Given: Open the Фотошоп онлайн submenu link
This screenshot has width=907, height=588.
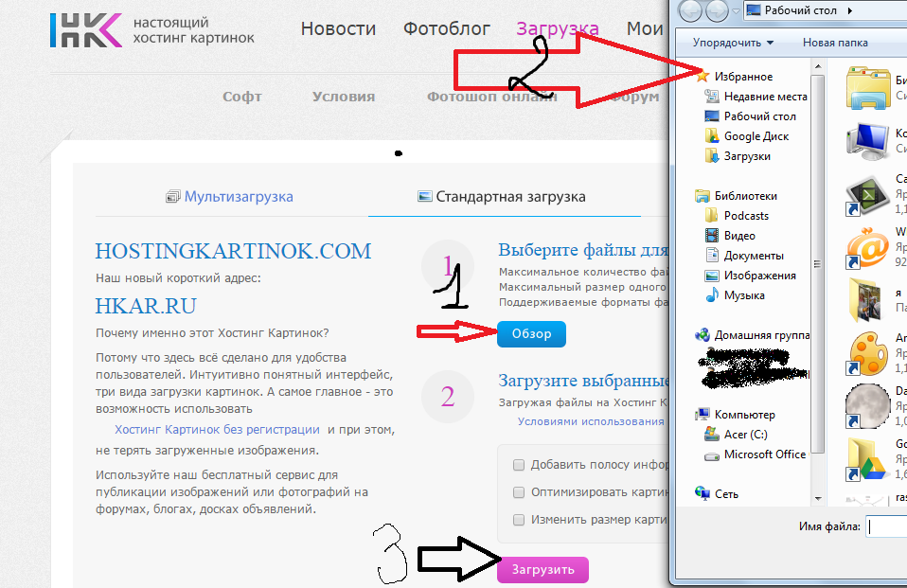Looking at the screenshot, I should point(491,97).
